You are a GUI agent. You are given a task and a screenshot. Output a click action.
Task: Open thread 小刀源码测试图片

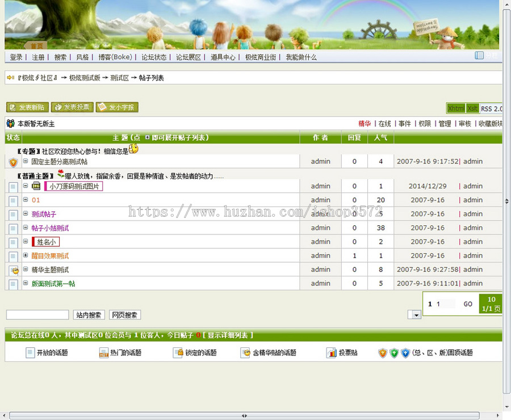(74, 186)
